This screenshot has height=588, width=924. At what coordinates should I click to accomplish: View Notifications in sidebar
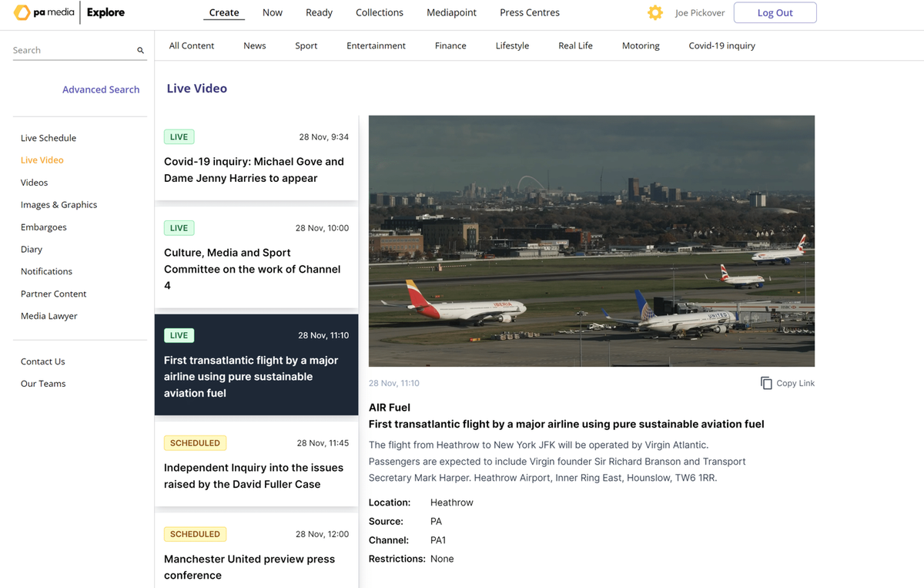(x=46, y=271)
